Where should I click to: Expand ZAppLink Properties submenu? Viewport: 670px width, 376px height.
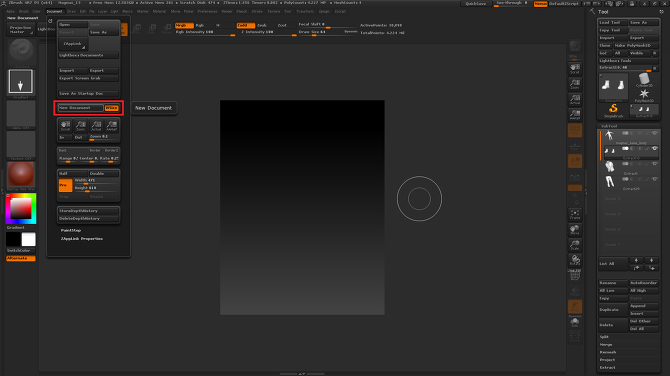(81, 239)
